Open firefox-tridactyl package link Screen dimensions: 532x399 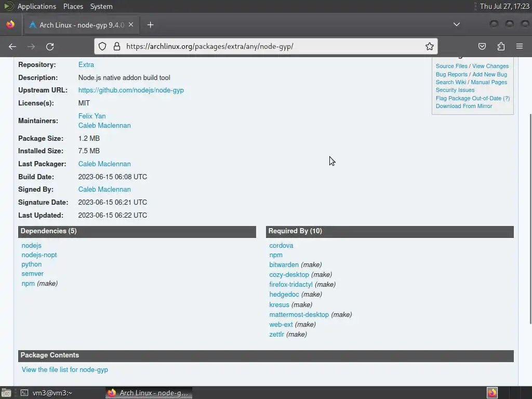pyautogui.click(x=291, y=284)
